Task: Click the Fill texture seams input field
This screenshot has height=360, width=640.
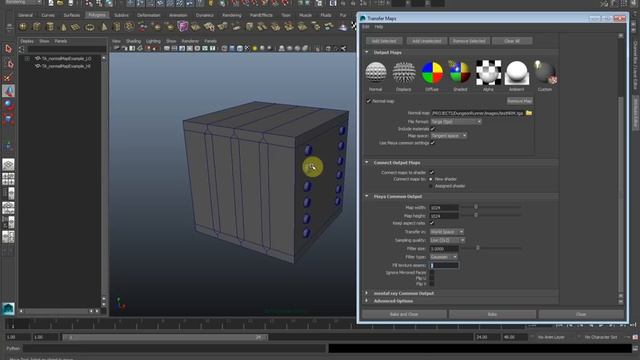Action: point(444,265)
